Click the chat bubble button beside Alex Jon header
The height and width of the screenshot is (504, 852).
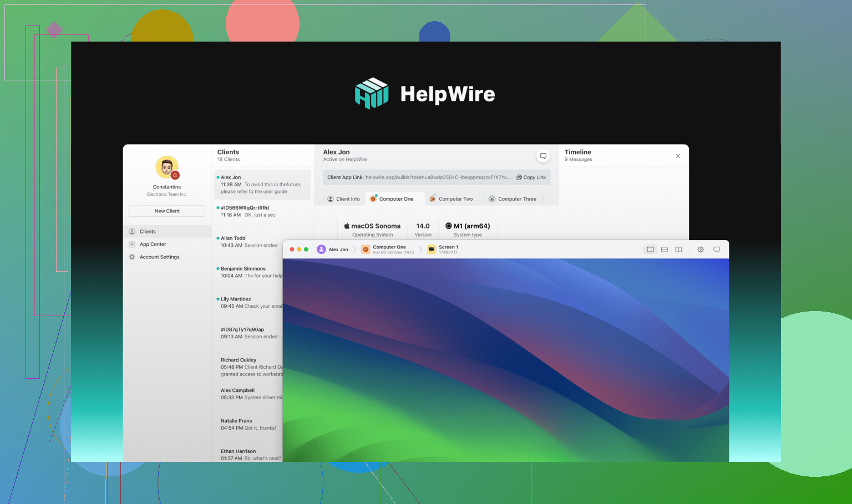[543, 156]
